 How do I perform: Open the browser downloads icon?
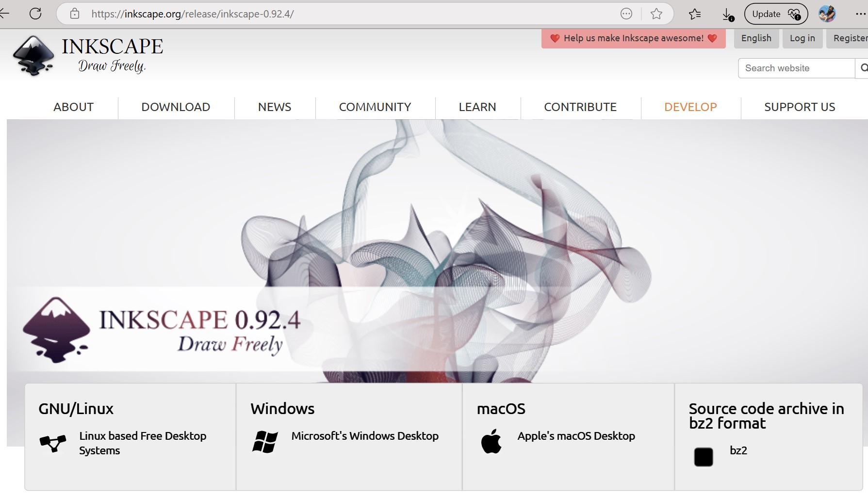click(x=728, y=15)
